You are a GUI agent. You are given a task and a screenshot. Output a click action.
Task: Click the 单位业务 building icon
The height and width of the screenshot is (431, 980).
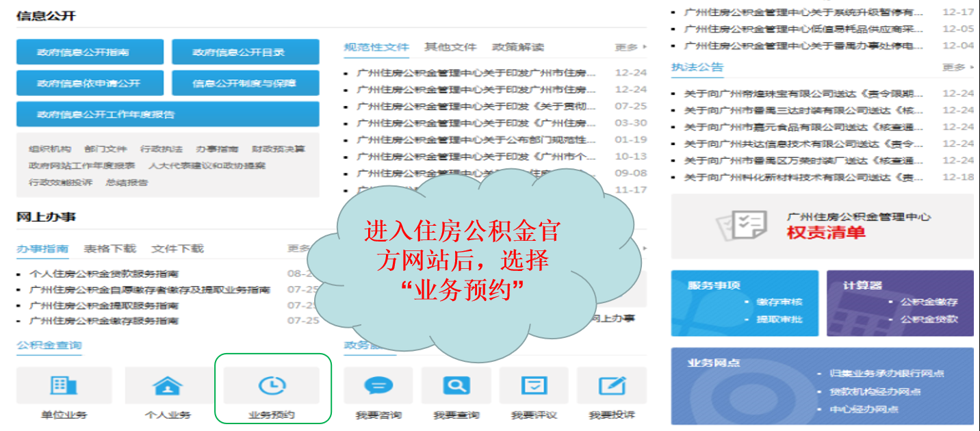64,386
